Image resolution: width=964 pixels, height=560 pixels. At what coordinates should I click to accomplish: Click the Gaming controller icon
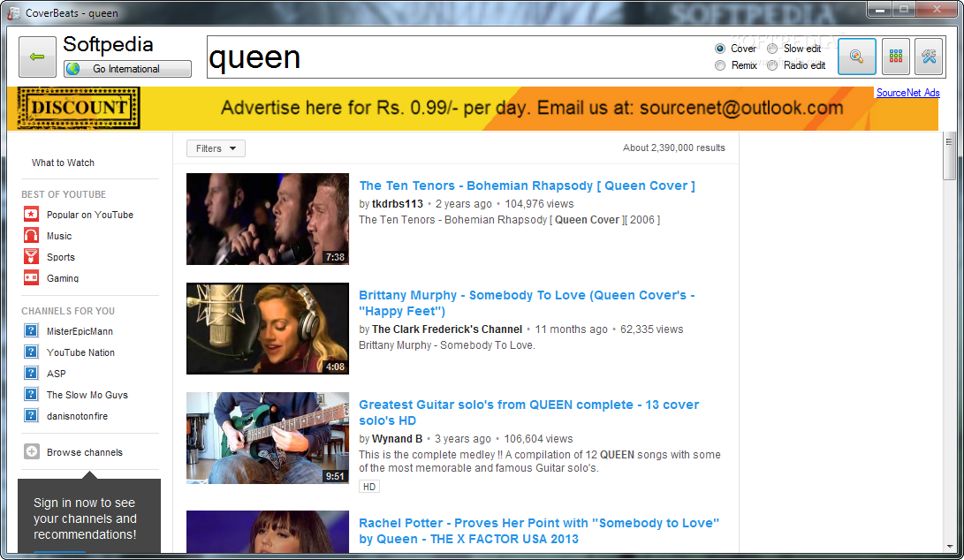[x=31, y=278]
